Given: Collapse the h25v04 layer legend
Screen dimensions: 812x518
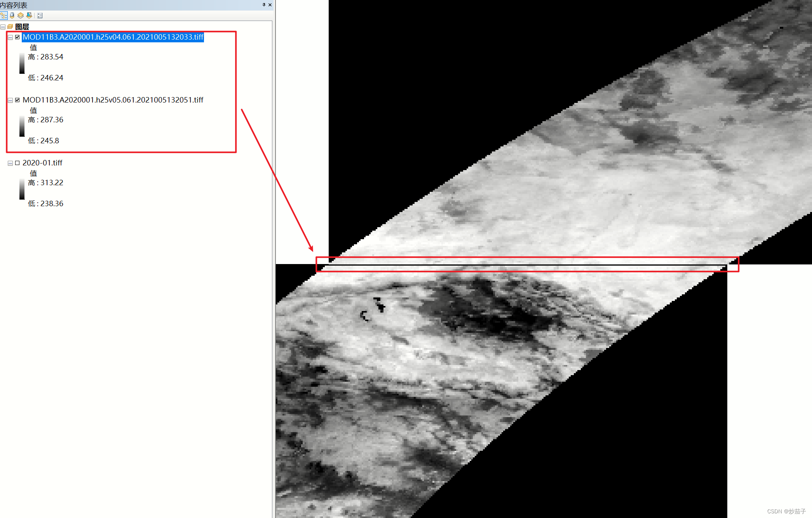Looking at the screenshot, I should click(x=10, y=37).
